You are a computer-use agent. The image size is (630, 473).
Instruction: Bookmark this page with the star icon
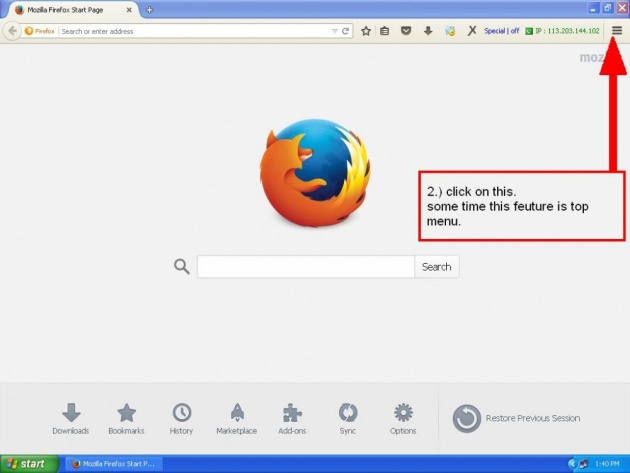[x=366, y=31]
